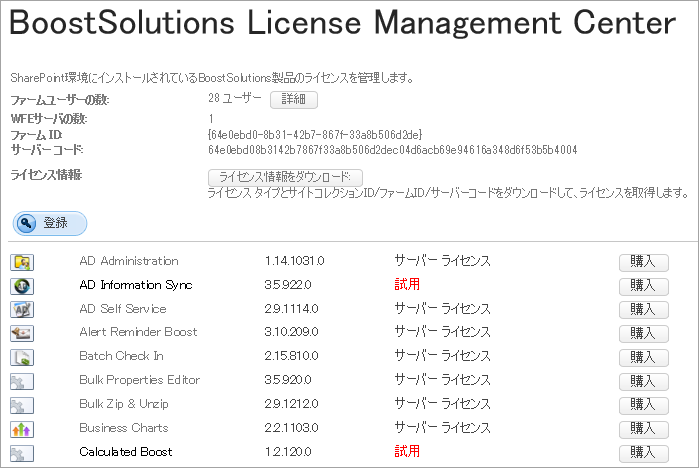Viewport: 699px width, 468px height.
Task: Click 購入 for AD Administration
Action: [x=644, y=263]
